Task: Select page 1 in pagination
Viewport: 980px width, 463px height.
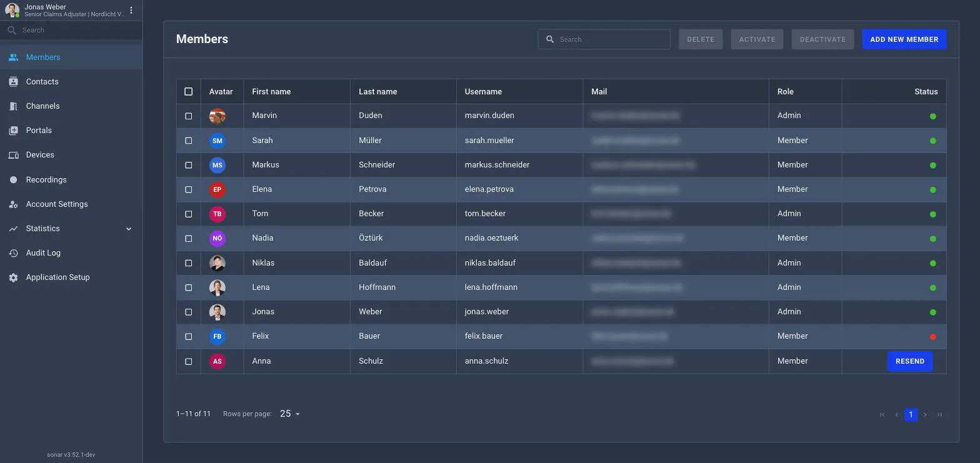Action: [x=911, y=414]
